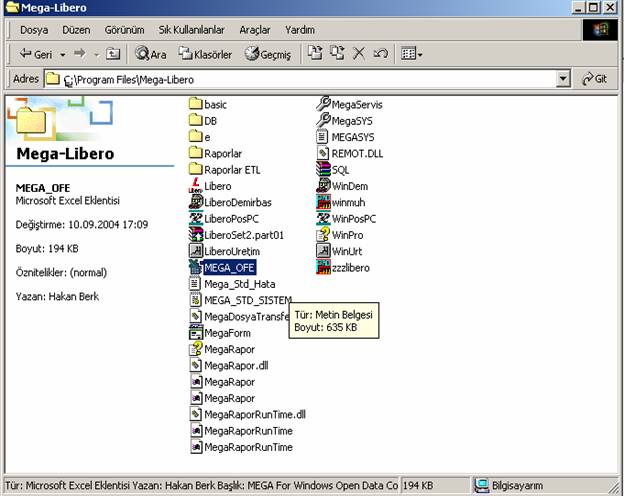Select the Mega_Std_Hata text file

coord(232,284)
